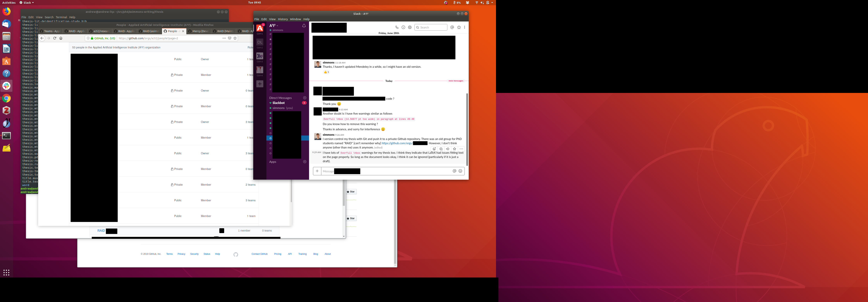Toggle the thumbs up reaction
This screenshot has height=302, width=868.
click(326, 72)
